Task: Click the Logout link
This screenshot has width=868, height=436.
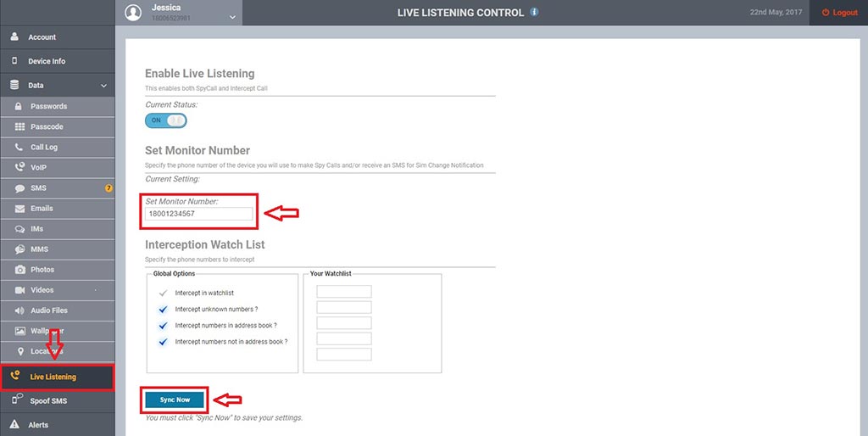Action: (839, 13)
